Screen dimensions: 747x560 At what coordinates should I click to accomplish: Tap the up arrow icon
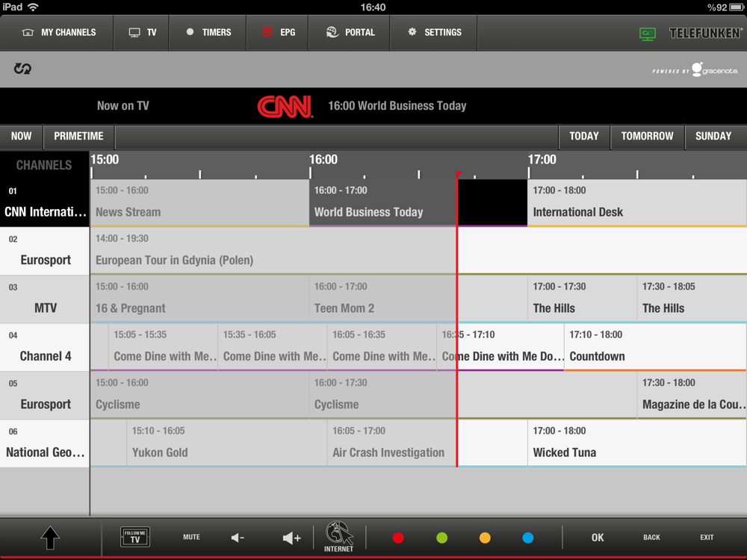(x=50, y=538)
